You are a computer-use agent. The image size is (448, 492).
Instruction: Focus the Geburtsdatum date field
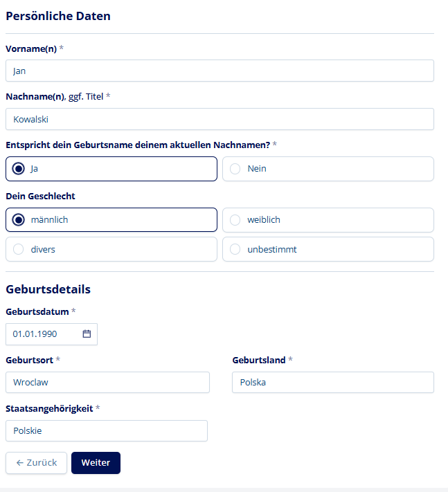42,334
